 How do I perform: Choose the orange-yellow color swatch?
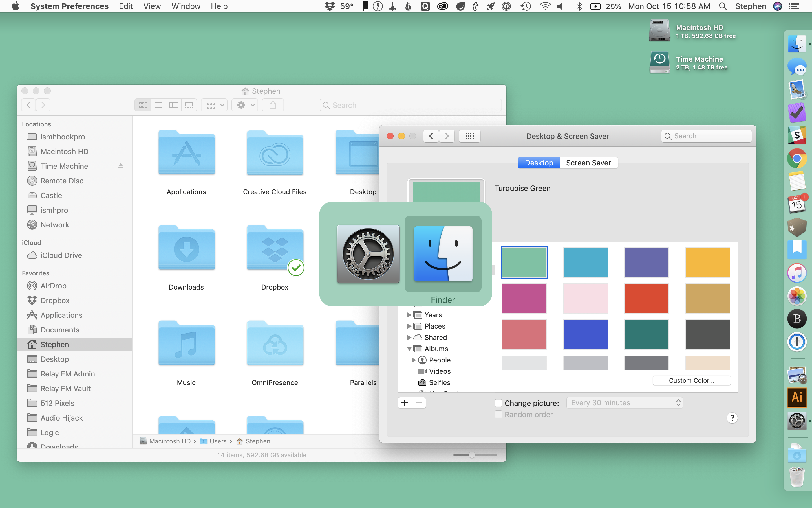tap(707, 262)
